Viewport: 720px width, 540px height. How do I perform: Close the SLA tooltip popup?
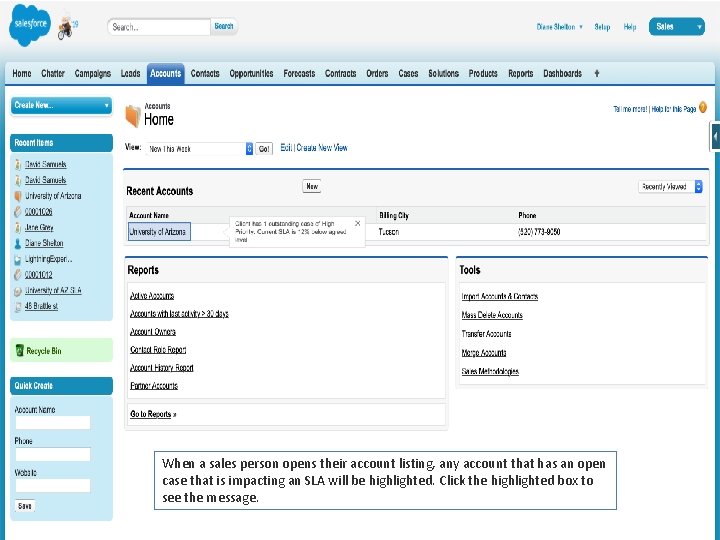pos(358,223)
